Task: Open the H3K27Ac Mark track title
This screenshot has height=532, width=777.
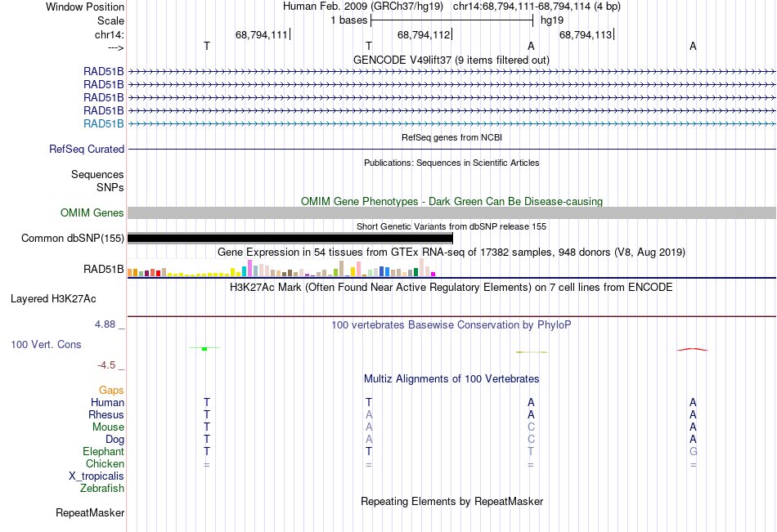Action: pos(451,288)
